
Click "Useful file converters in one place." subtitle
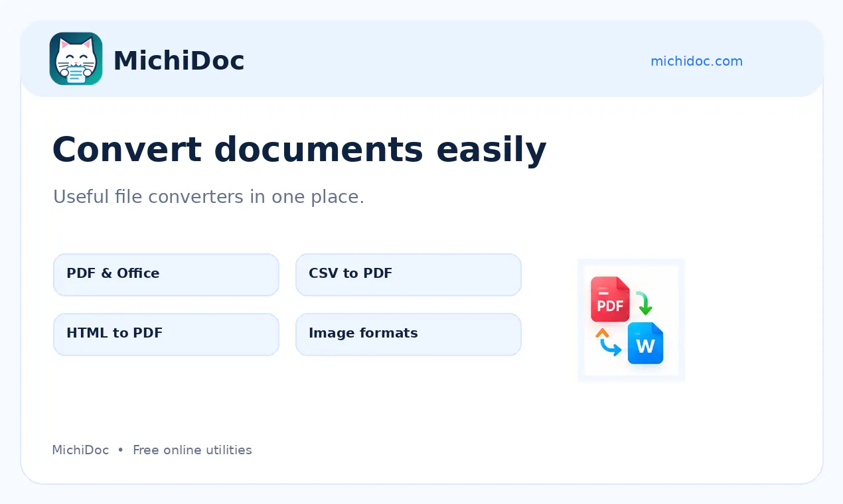pos(208,197)
